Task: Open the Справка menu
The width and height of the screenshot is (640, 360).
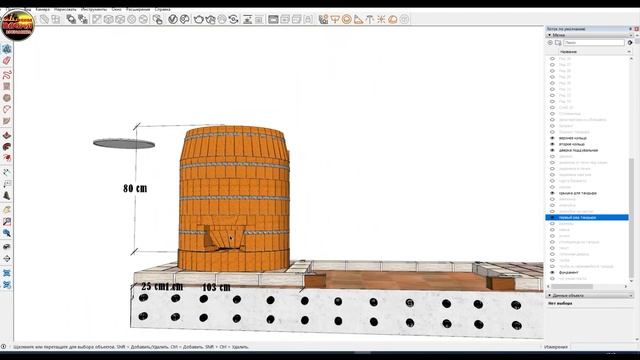Action: tap(162, 9)
